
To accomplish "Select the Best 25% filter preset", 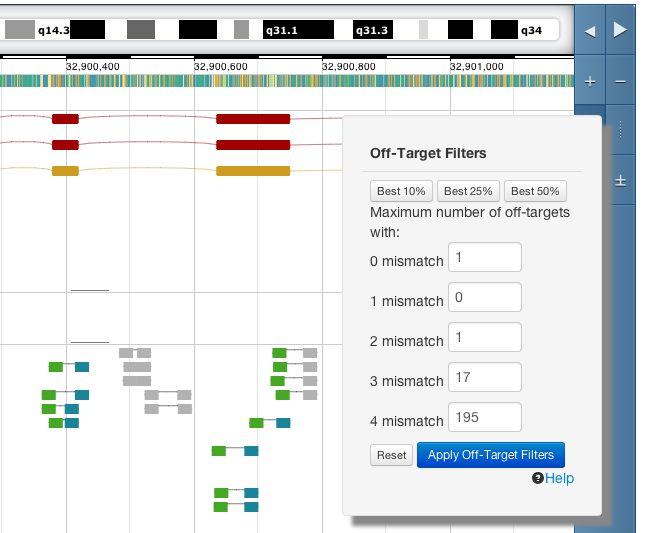I will tap(468, 191).
